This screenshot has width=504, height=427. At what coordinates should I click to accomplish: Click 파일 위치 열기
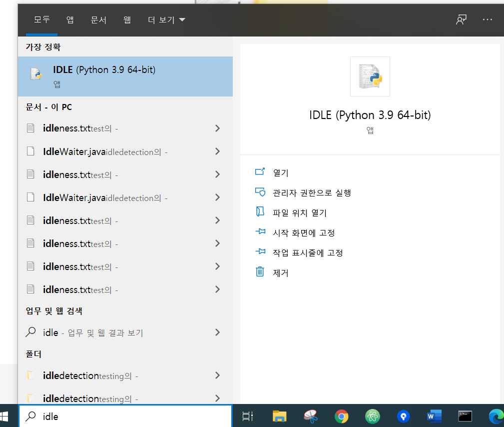click(x=300, y=213)
